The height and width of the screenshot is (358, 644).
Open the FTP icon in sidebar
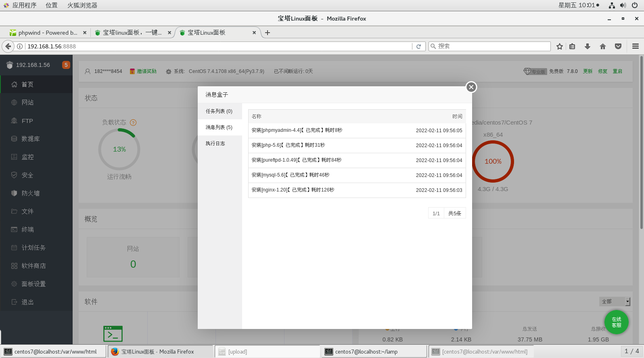tap(14, 121)
